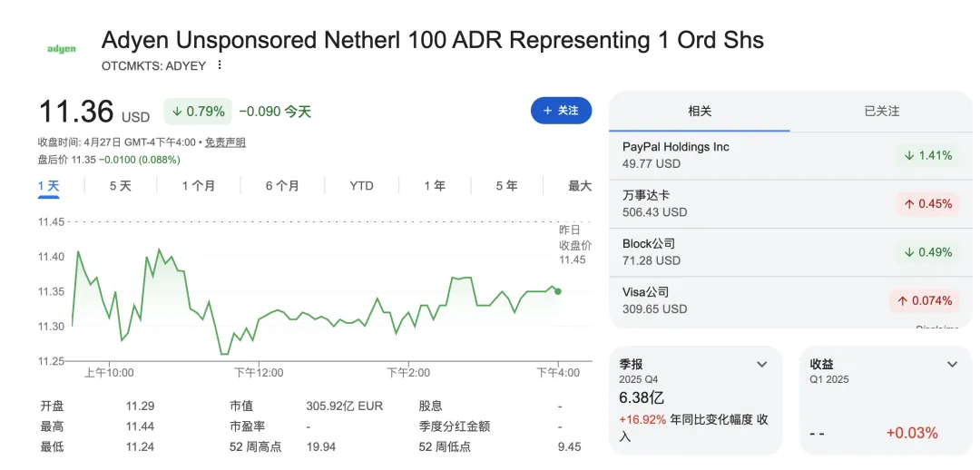The image size is (980, 470).
Task: Click the 最低 value 11.24
Action: [x=140, y=447]
